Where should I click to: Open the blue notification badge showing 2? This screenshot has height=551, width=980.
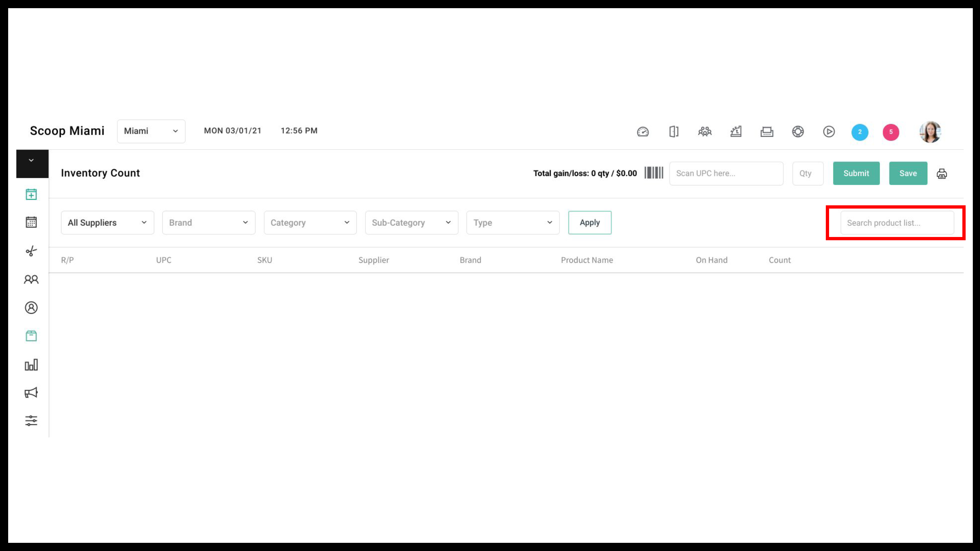pos(860,132)
